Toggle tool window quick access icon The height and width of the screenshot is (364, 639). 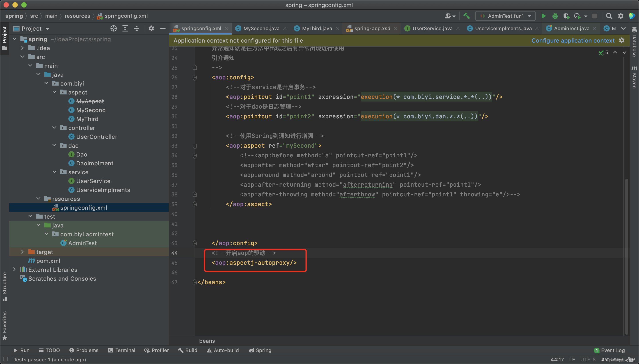[5, 360]
